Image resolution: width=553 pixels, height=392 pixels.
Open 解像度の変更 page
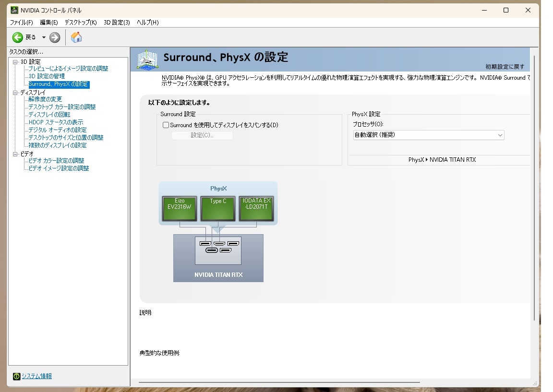click(x=45, y=99)
